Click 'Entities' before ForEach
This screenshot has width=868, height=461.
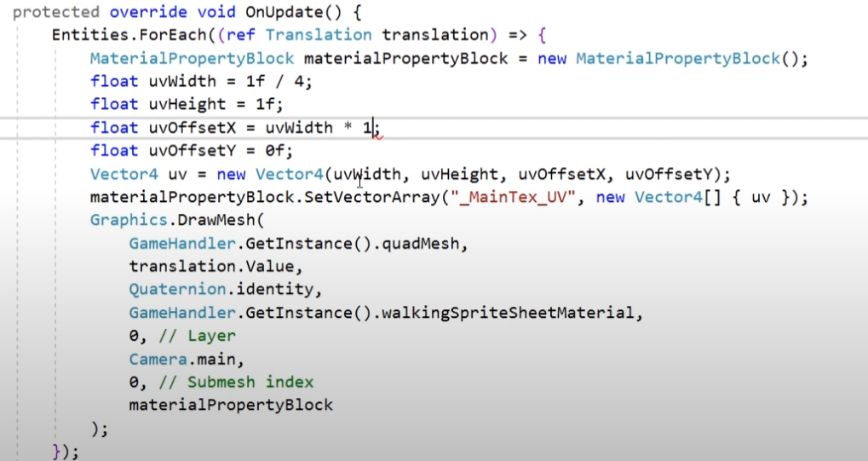pos(90,35)
